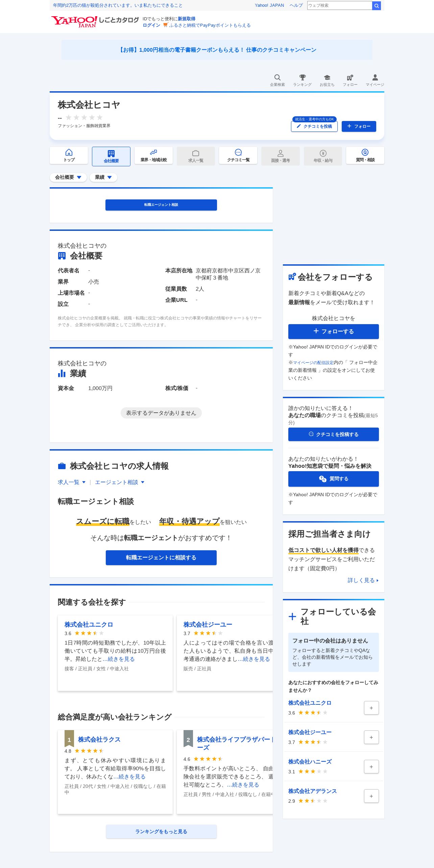Click ランキングをもっと見る button
The width and height of the screenshot is (434, 868).
click(x=161, y=831)
